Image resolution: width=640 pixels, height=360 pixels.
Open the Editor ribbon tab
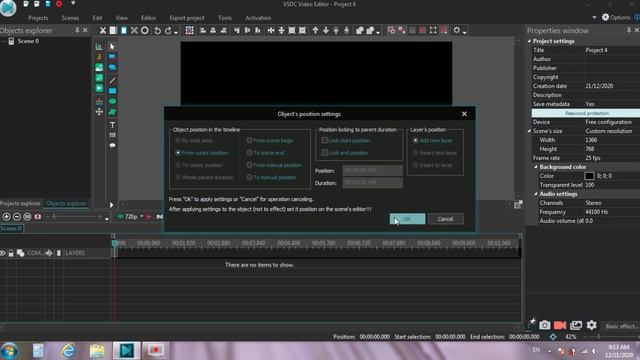coord(149,18)
